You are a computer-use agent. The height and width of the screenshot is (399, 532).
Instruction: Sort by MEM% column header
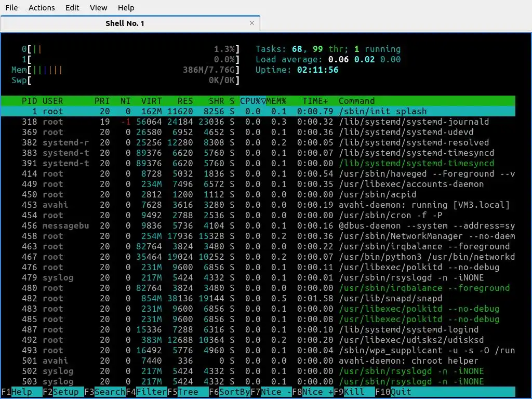276,101
